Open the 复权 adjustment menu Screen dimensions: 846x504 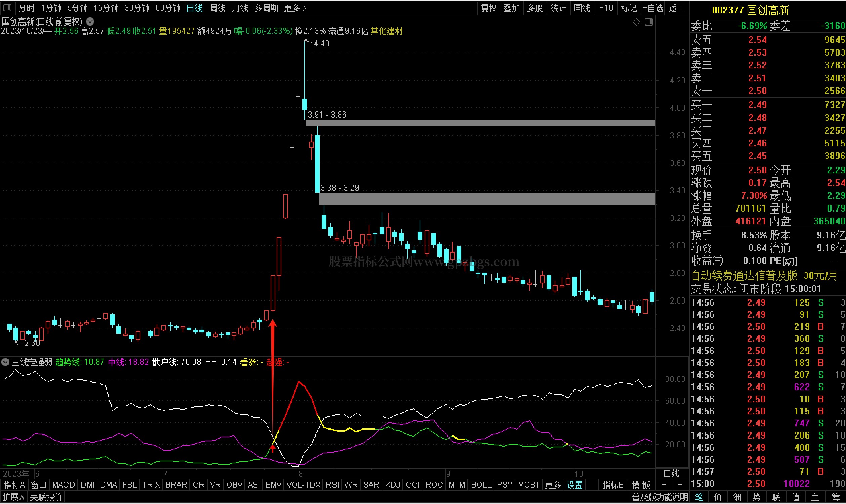489,8
